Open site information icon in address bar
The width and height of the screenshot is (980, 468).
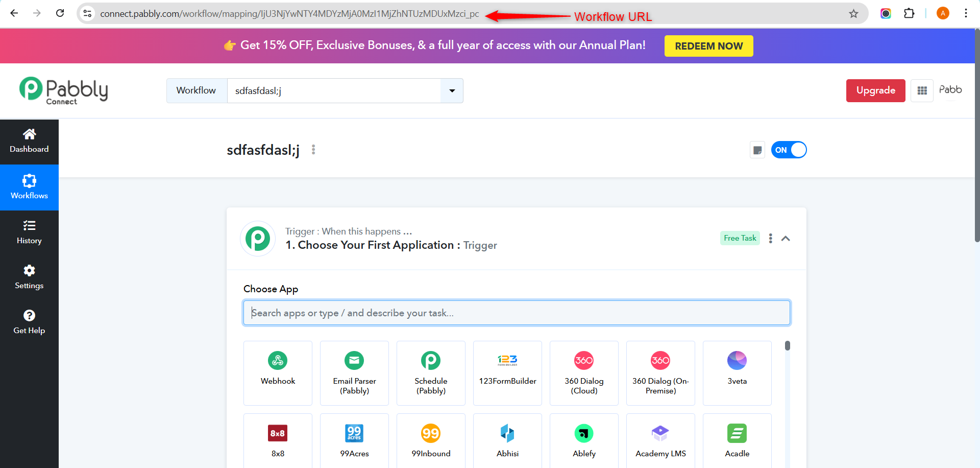coord(88,14)
